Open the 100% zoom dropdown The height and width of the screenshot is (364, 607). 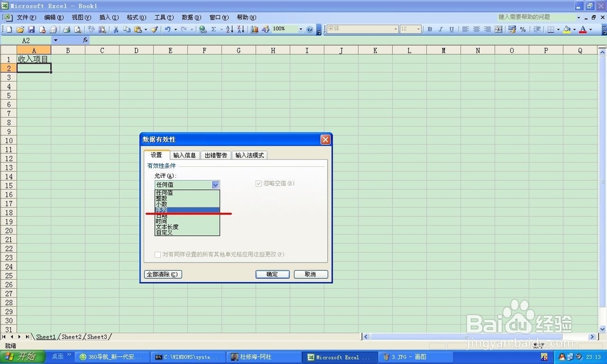(300, 29)
